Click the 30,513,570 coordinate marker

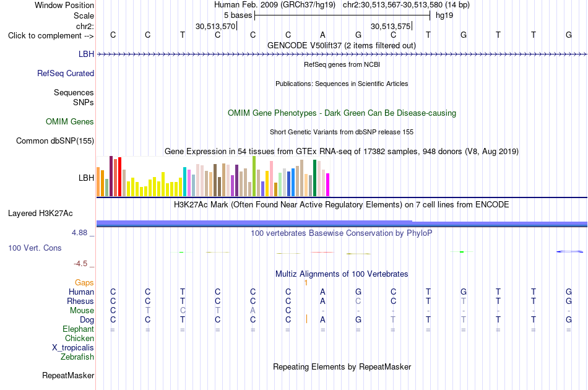point(215,26)
